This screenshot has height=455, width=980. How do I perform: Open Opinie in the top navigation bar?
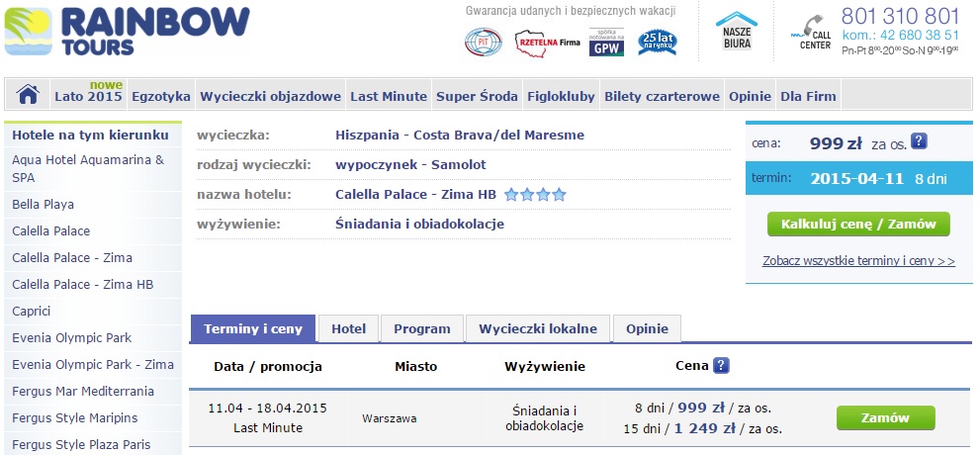(750, 96)
